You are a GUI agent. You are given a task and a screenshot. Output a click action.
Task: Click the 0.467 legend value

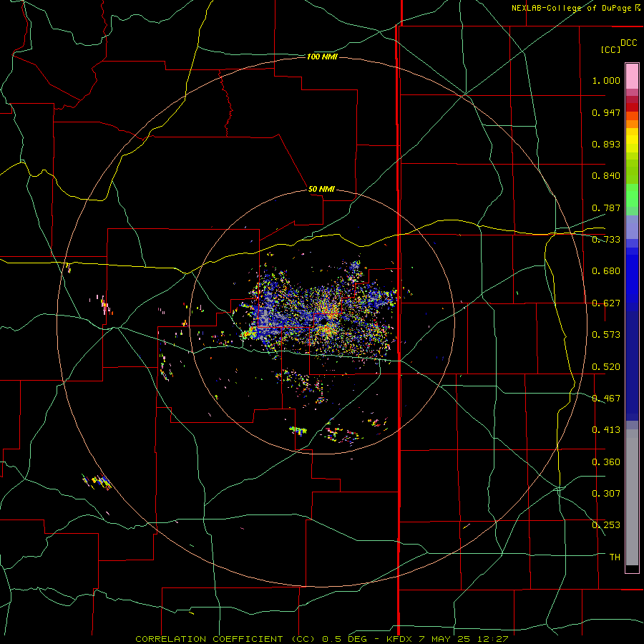coord(606,399)
